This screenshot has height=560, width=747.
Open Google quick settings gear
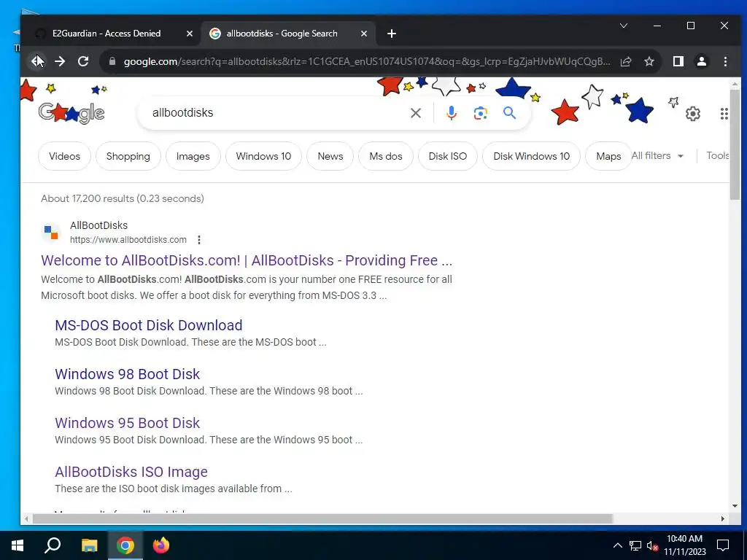click(x=693, y=114)
